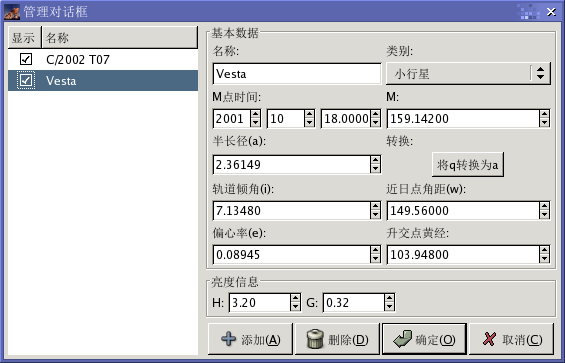Increase the day 18.0000 spinner
The width and height of the screenshot is (565, 363).
[376, 114]
